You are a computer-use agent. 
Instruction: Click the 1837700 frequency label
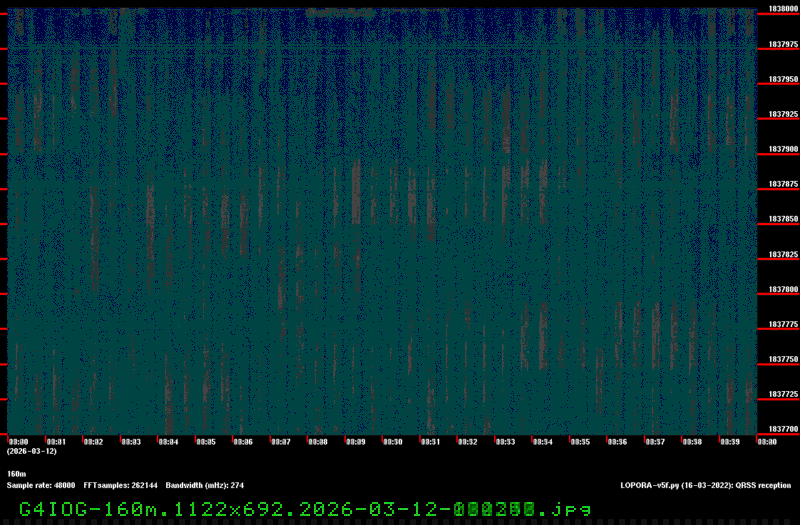pos(783,429)
